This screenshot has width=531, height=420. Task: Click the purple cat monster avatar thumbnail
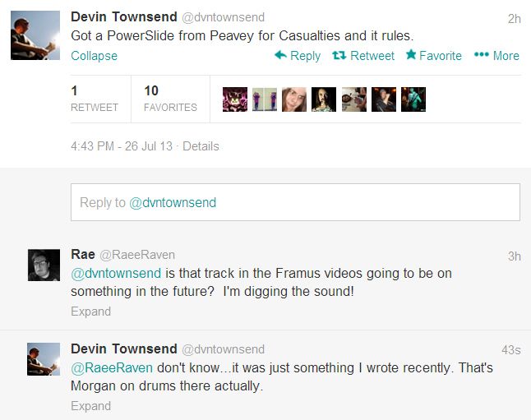tap(235, 99)
